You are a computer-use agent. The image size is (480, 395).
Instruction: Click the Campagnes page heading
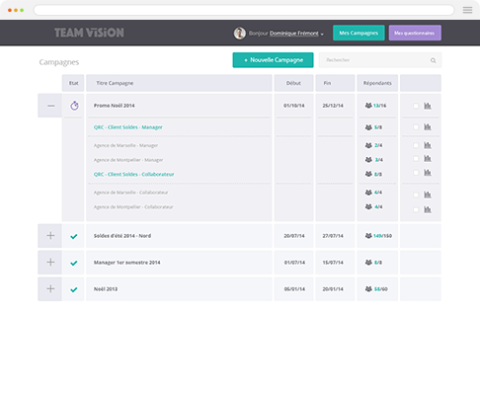(x=59, y=62)
